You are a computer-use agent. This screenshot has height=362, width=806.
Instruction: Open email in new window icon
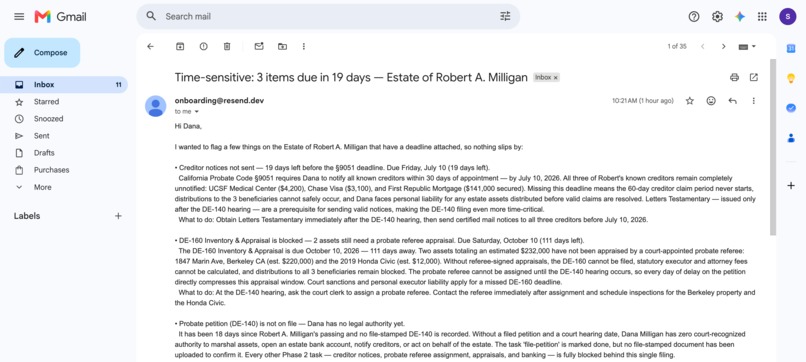[754, 77]
